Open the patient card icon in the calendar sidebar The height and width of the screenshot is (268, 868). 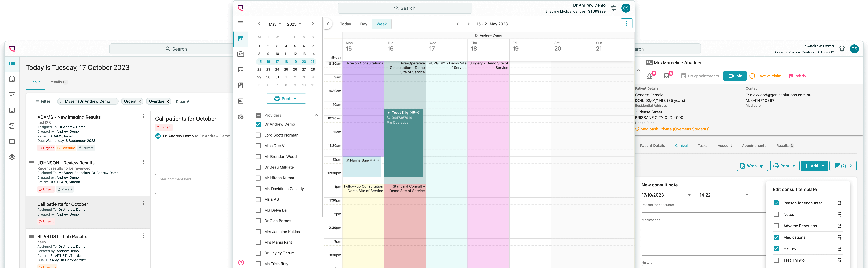point(241,54)
